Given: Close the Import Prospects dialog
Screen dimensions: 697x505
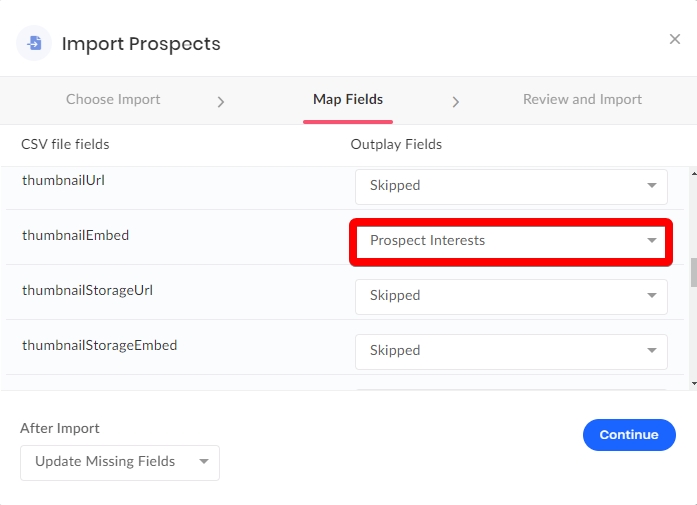Looking at the screenshot, I should point(675,39).
